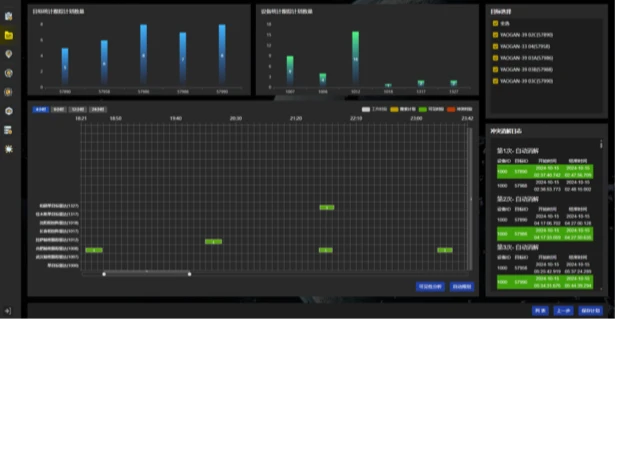This screenshot has width=620, height=450.
Task: Click the rightmost blue button in bottom bar
Action: tap(590, 311)
